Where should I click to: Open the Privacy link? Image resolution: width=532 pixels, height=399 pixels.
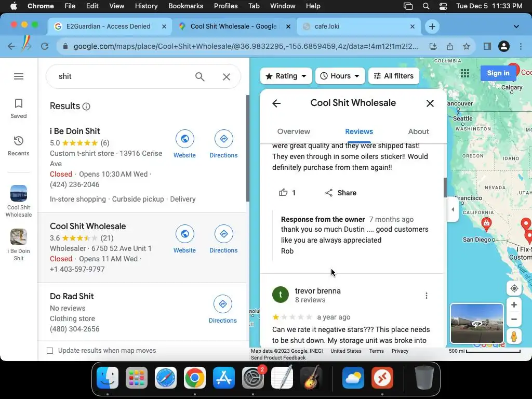[400, 351]
